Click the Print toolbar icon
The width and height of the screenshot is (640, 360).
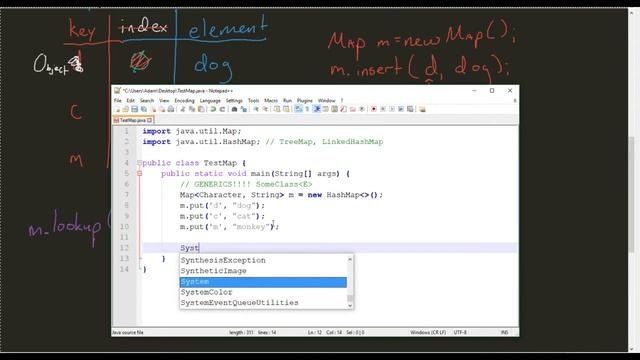[x=171, y=109]
